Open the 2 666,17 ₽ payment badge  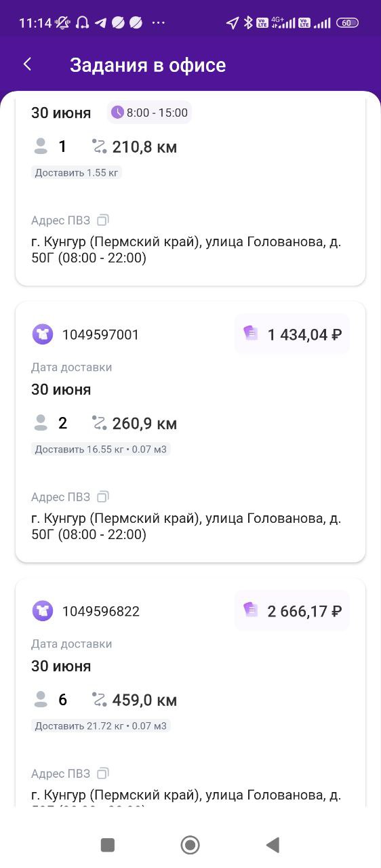[x=292, y=611]
